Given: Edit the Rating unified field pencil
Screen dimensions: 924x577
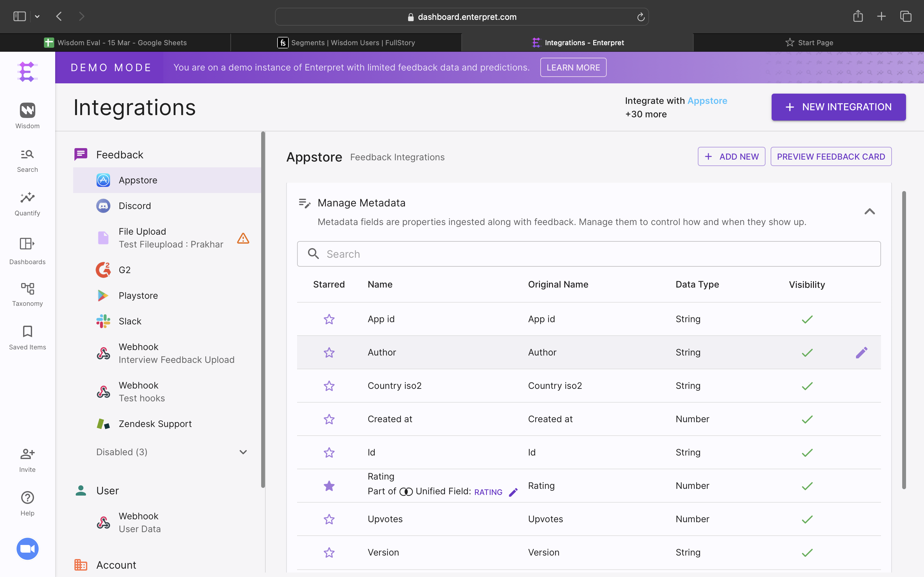Looking at the screenshot, I should tap(514, 492).
